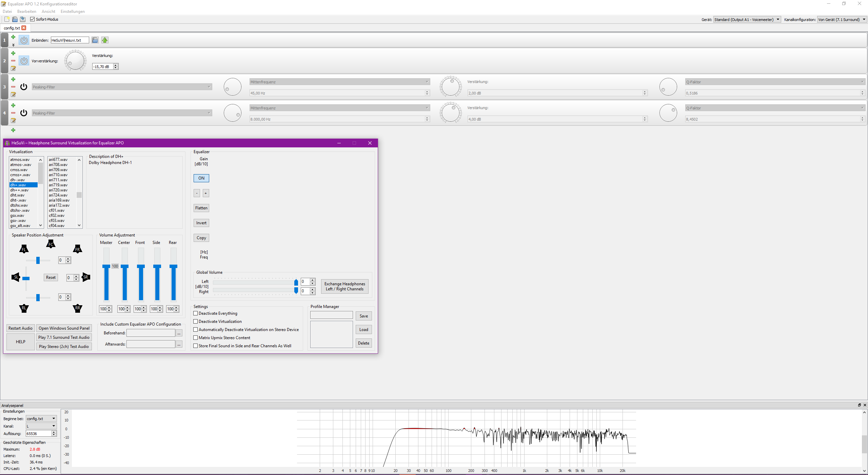Click the red minus icon on row 4
This screenshot has height=475, width=868.
coord(13,113)
